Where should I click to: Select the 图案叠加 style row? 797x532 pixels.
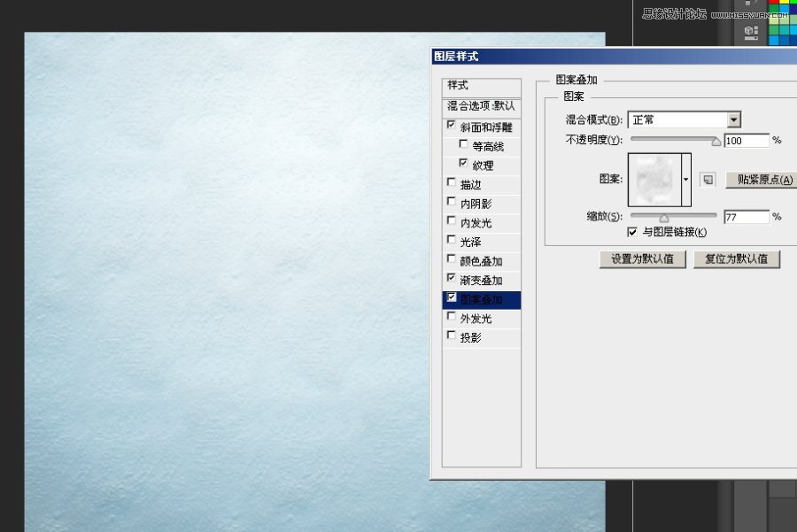[x=482, y=300]
